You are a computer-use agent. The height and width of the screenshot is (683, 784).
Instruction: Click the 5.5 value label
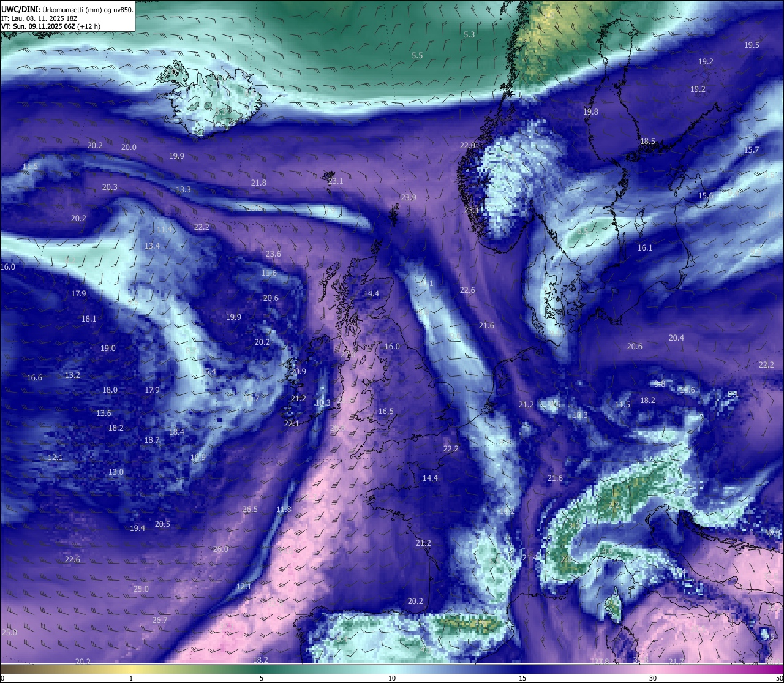pos(417,55)
